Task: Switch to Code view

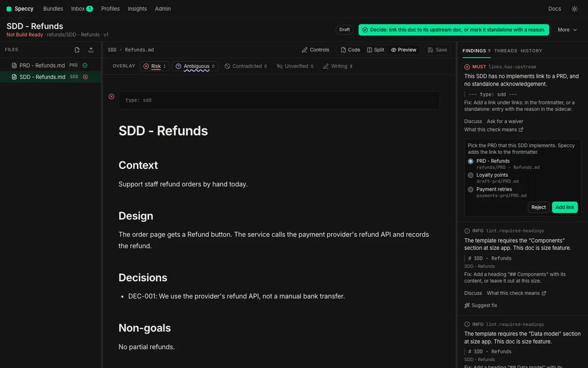Action: pyautogui.click(x=350, y=50)
